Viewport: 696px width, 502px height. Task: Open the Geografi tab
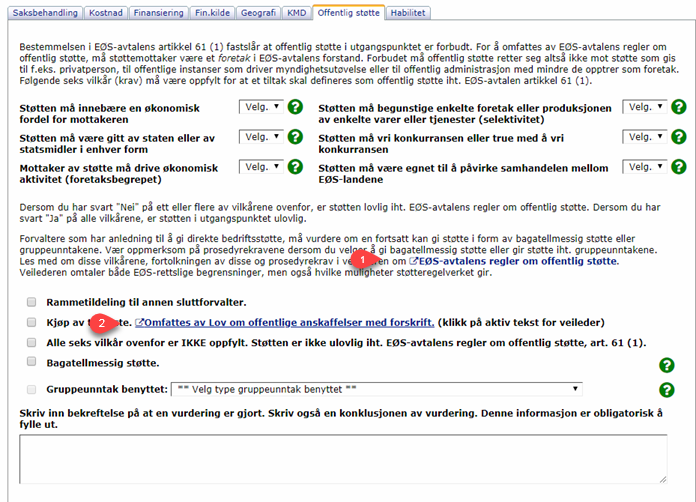258,13
